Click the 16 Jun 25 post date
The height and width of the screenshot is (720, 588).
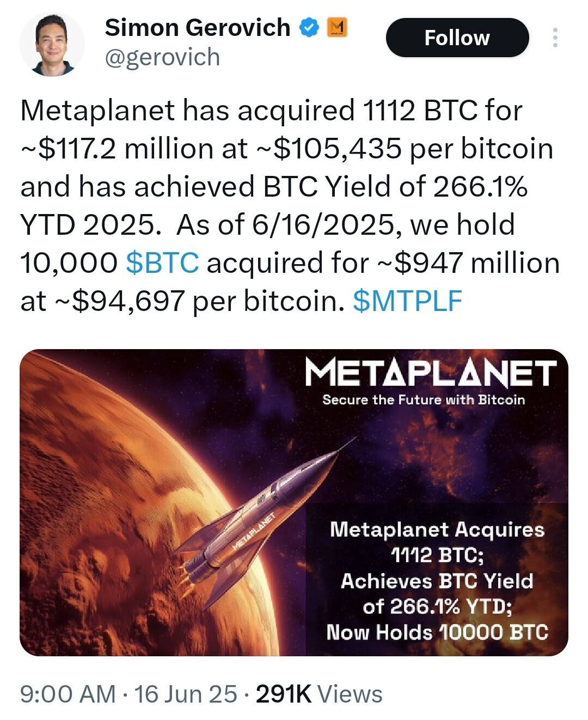coord(186,694)
